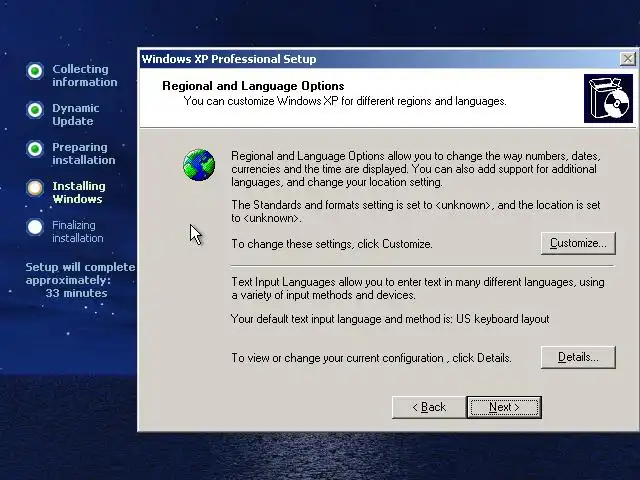Click the Finalizing installation step bullet
Screen dimensions: 640x480
(35, 227)
